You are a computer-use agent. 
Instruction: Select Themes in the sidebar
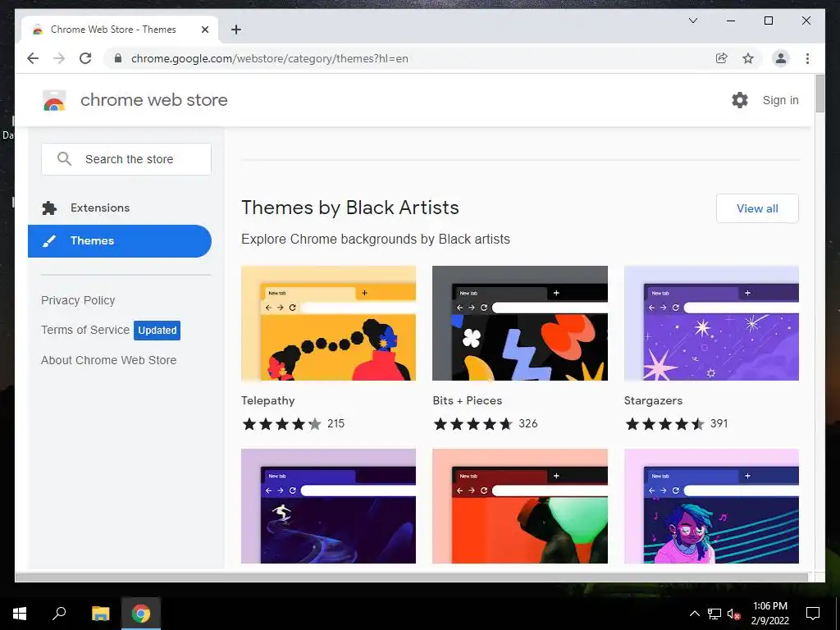(x=120, y=241)
